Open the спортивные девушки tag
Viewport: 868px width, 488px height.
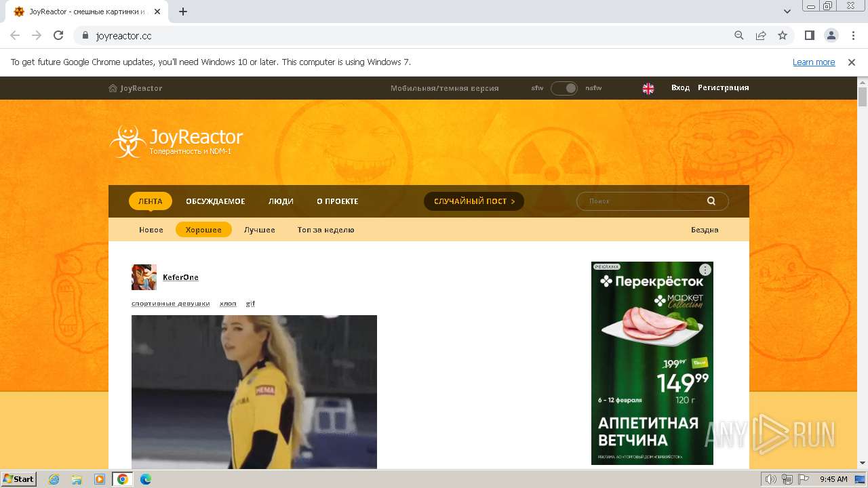[171, 304]
